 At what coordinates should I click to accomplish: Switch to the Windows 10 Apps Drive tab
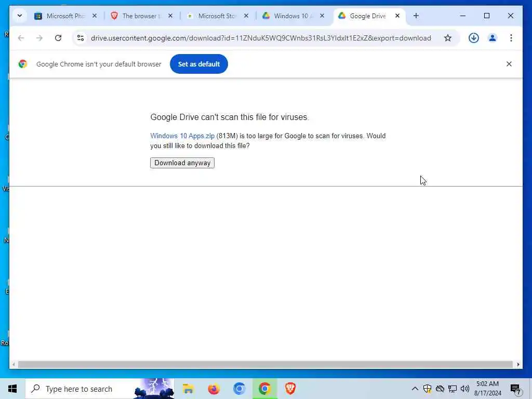click(x=293, y=16)
